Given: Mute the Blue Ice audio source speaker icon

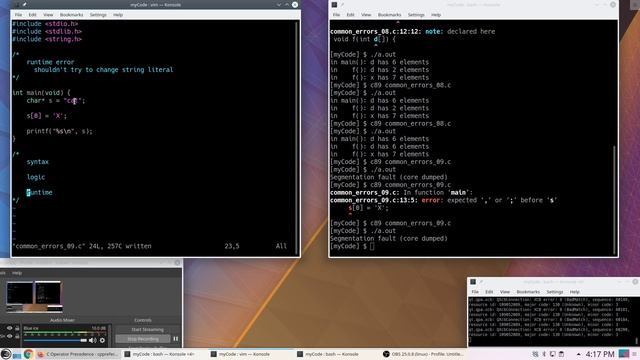Looking at the screenshot, I should (92, 340).
